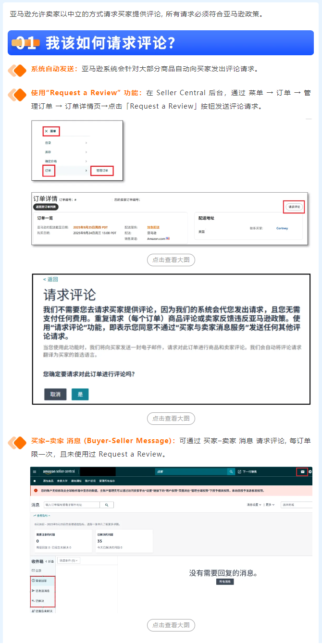Image resolution: width=322 pixels, height=644 pixels.
Task: Click the red warning icon in the alert banner
Action: (x=36, y=491)
